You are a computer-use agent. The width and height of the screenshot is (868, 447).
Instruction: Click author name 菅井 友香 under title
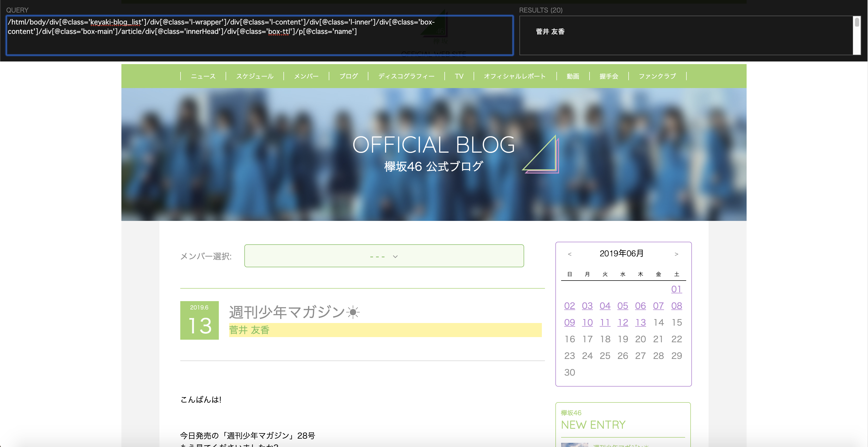tap(249, 330)
